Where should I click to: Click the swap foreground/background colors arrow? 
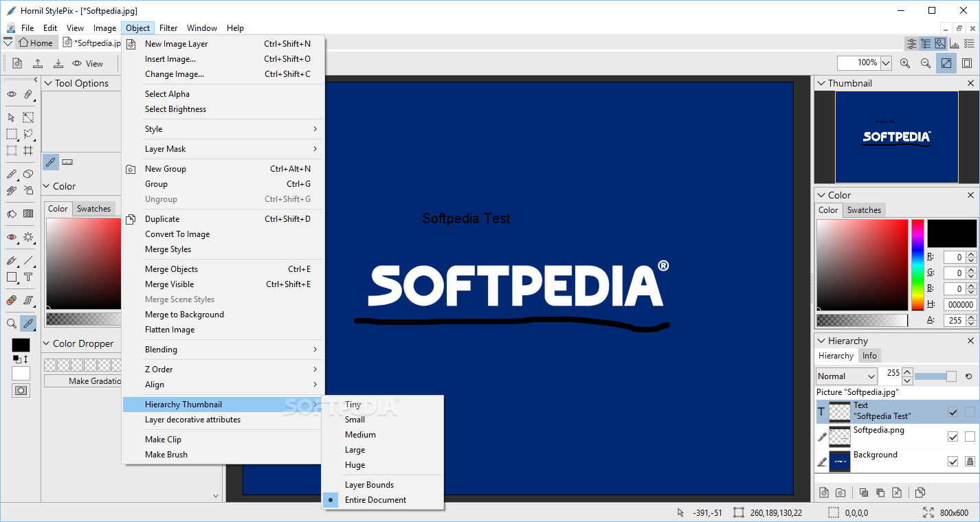pos(26,359)
